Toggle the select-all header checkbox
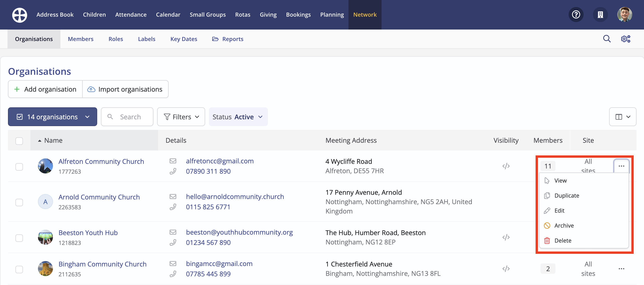Viewport: 644px width, 285px height. click(19, 141)
